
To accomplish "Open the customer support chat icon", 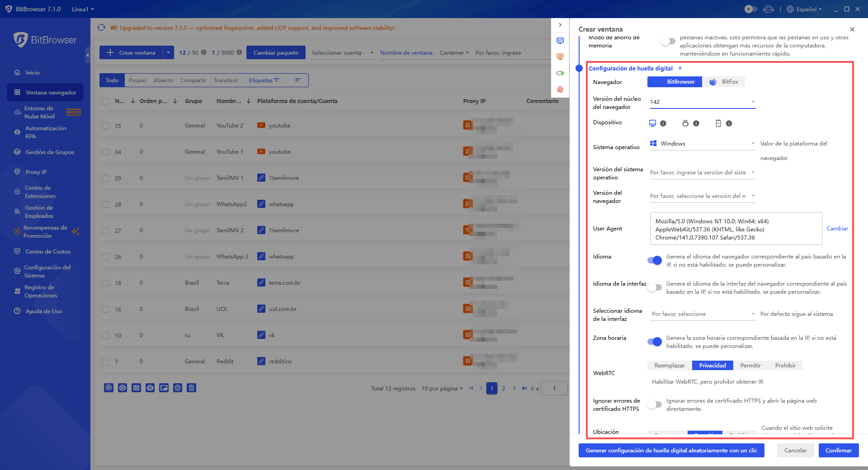I will click(x=769, y=9).
